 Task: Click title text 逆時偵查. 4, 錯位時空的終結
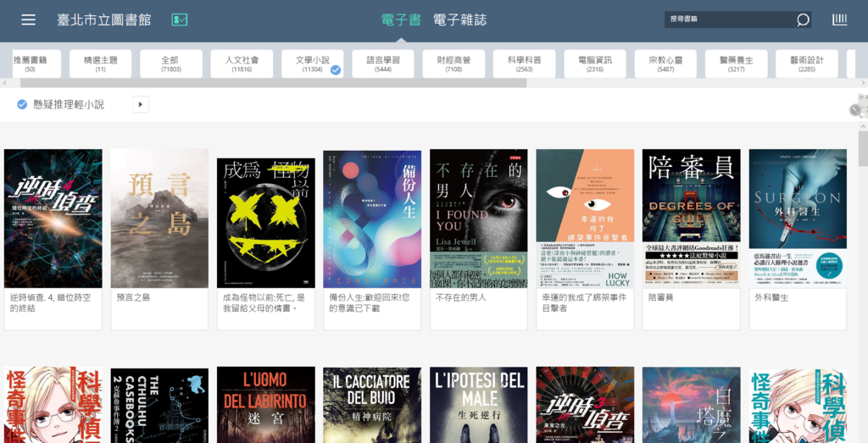point(50,302)
